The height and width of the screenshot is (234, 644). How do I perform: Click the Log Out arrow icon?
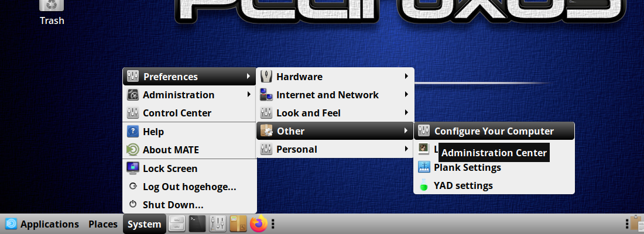(x=133, y=186)
